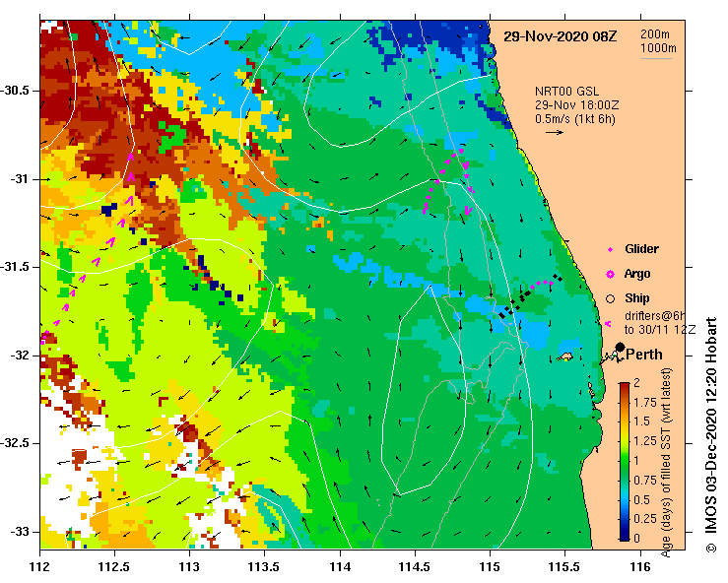Screen dimensions: 728x583
Task: Click latitude axis label -33
Action: coord(19,532)
